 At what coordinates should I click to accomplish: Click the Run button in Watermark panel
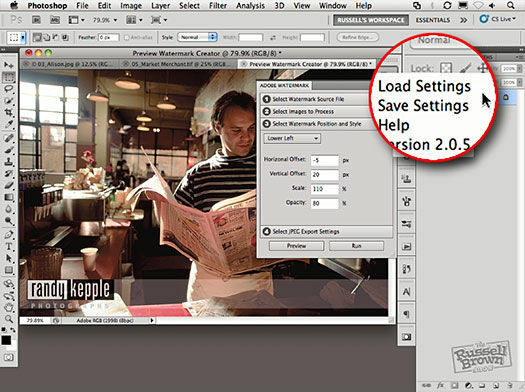point(357,246)
